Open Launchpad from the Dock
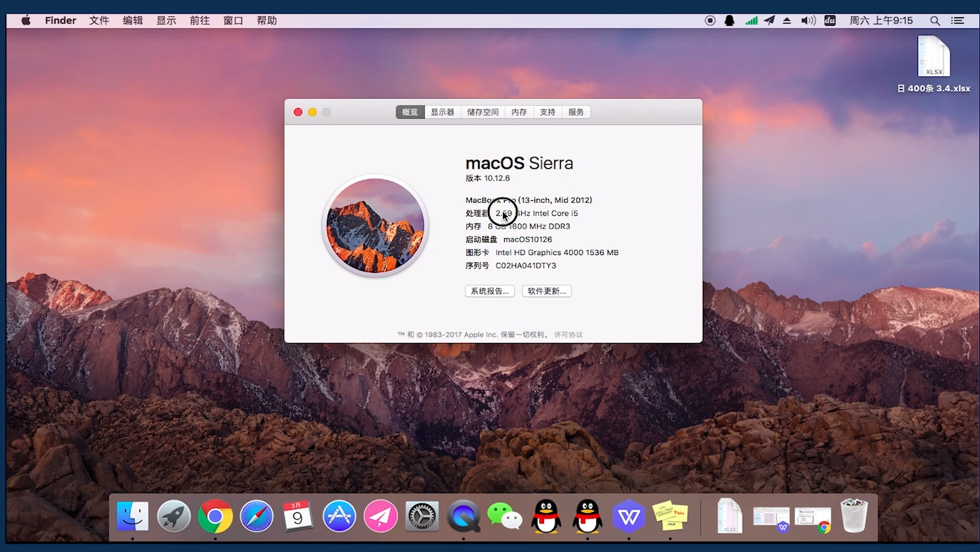 tap(174, 517)
